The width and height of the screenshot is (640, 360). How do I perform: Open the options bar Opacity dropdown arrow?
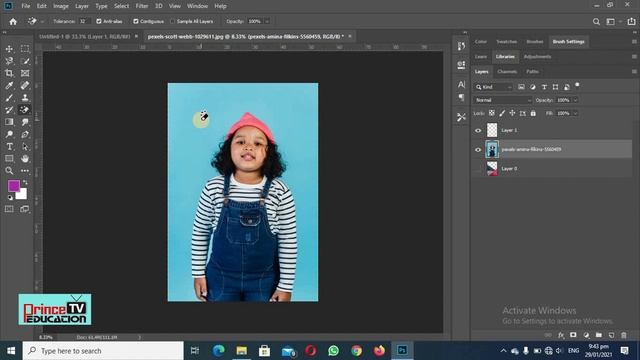267,21
